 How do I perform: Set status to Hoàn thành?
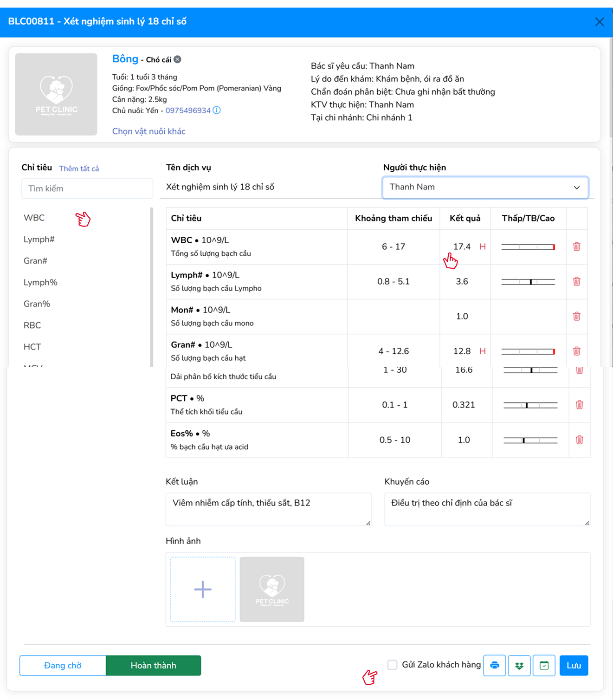click(153, 665)
